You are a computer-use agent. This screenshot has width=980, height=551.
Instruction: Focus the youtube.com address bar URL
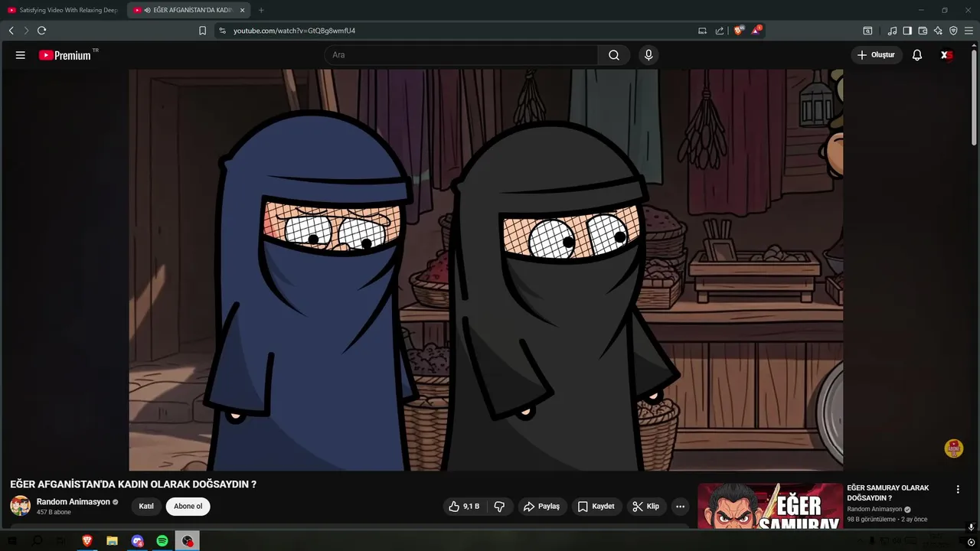[294, 31]
